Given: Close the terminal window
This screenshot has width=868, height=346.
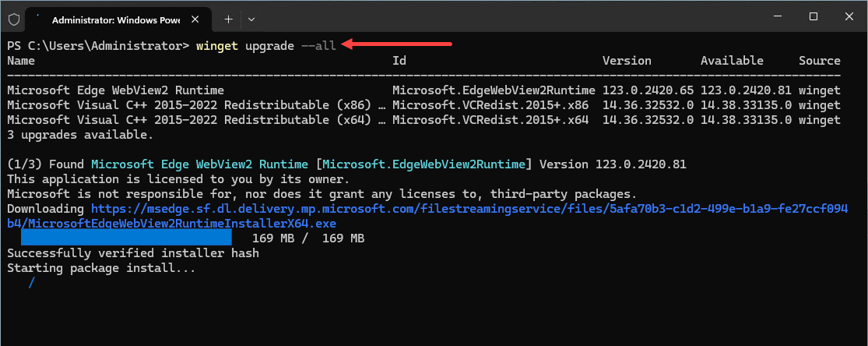Looking at the screenshot, I should click(x=849, y=17).
